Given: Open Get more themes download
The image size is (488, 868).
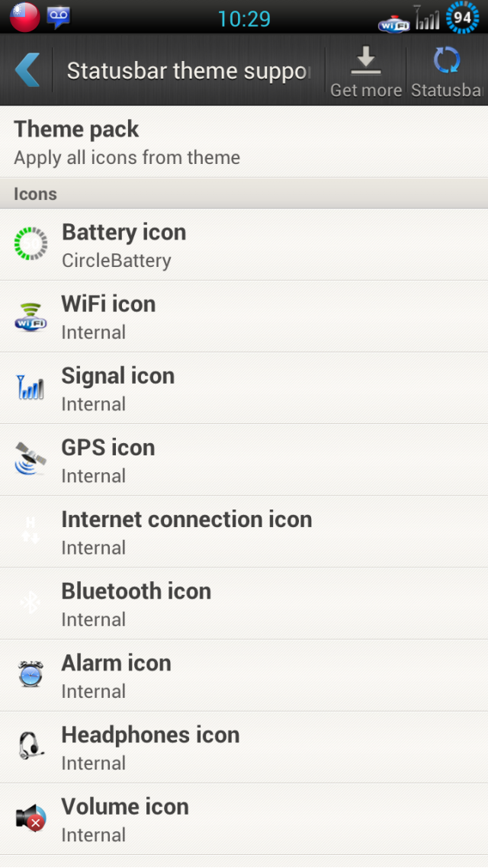Looking at the screenshot, I should (x=366, y=70).
